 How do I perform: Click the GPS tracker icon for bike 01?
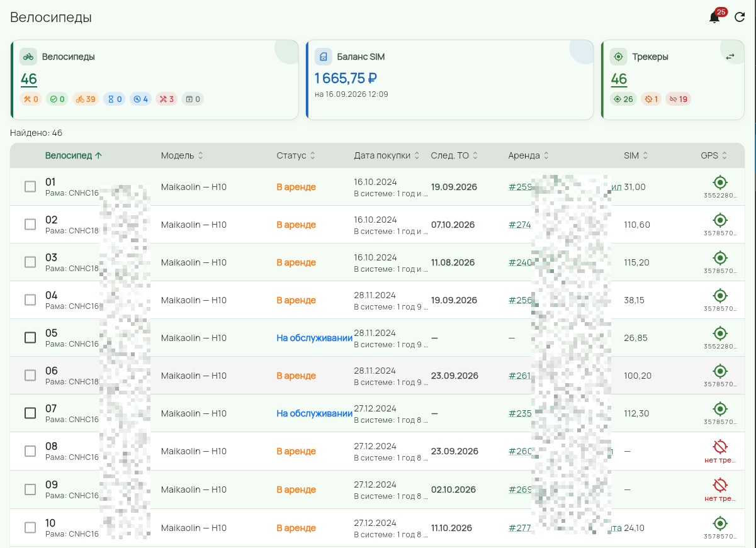[x=720, y=182]
